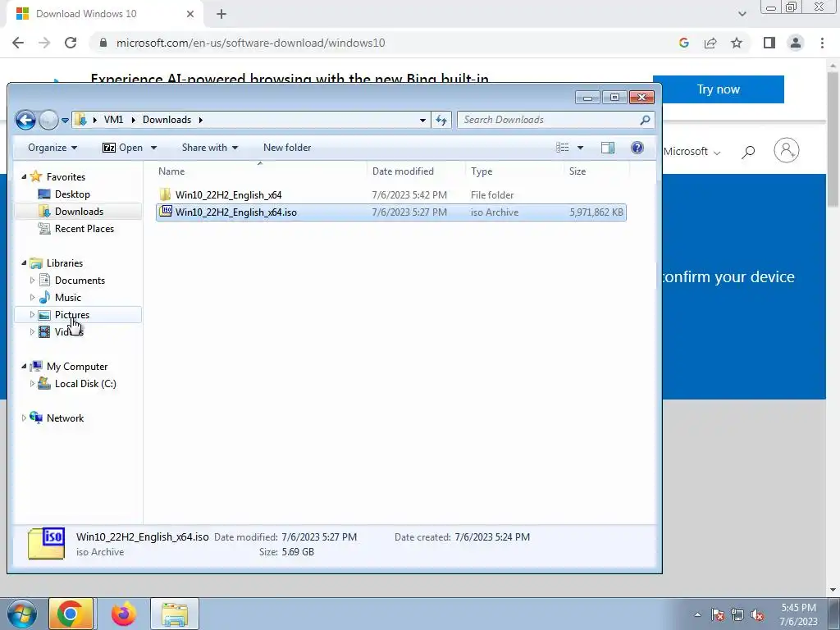
Task: Click the large iso icon in details pane
Action: coord(46,543)
